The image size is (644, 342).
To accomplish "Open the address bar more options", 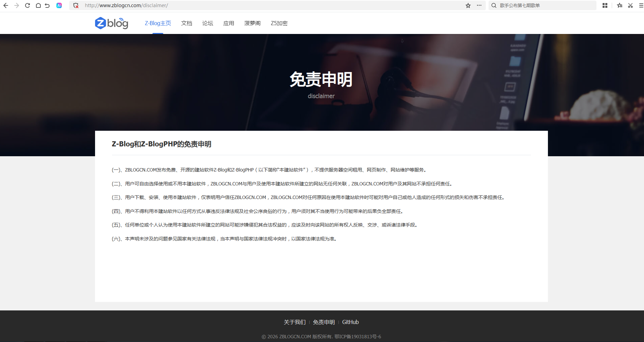I will pos(479,5).
